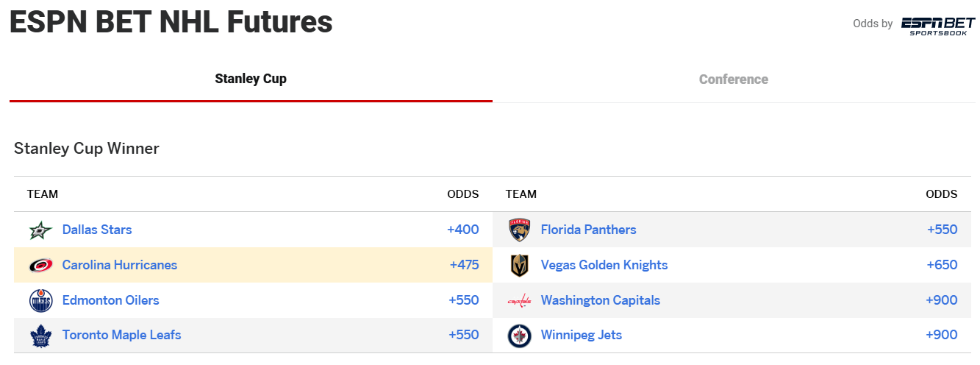Click the Winnipeg Jets team logo
Viewport: 980px width, 365px height.
pos(520,336)
